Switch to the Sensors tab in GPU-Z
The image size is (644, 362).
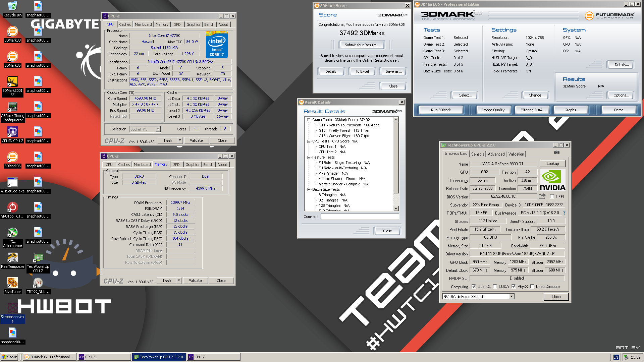478,154
